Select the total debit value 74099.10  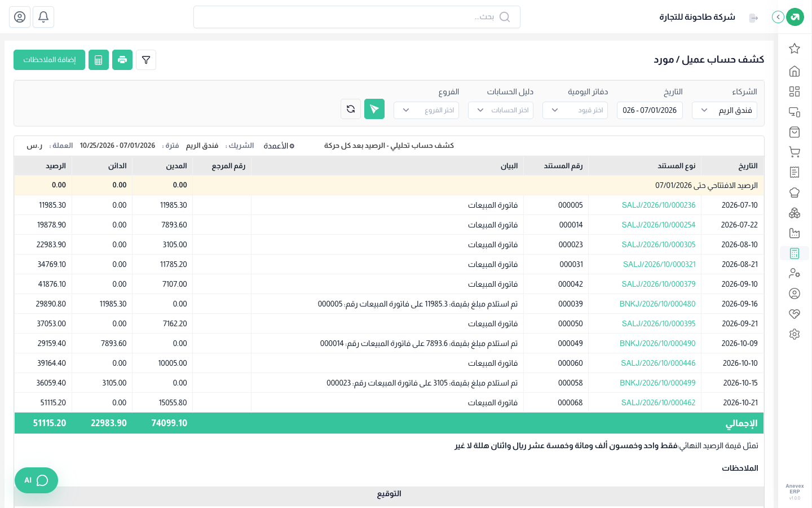(169, 423)
